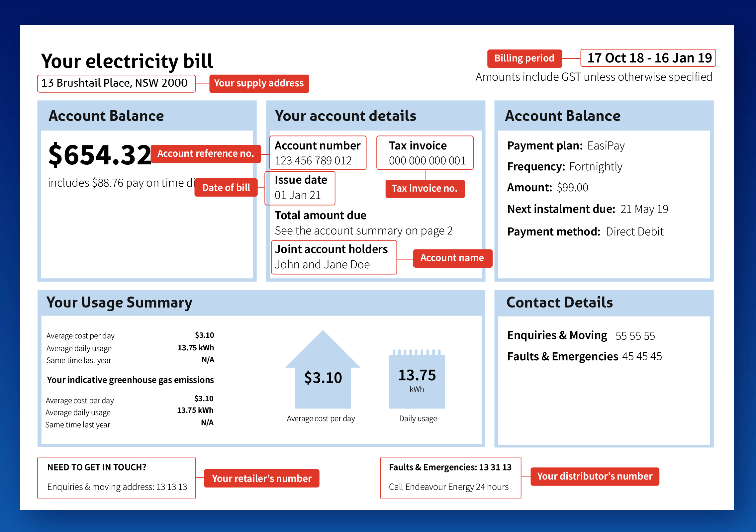Click the red Billing period label
Screen dimensions: 756x532
pyautogui.click(x=524, y=58)
